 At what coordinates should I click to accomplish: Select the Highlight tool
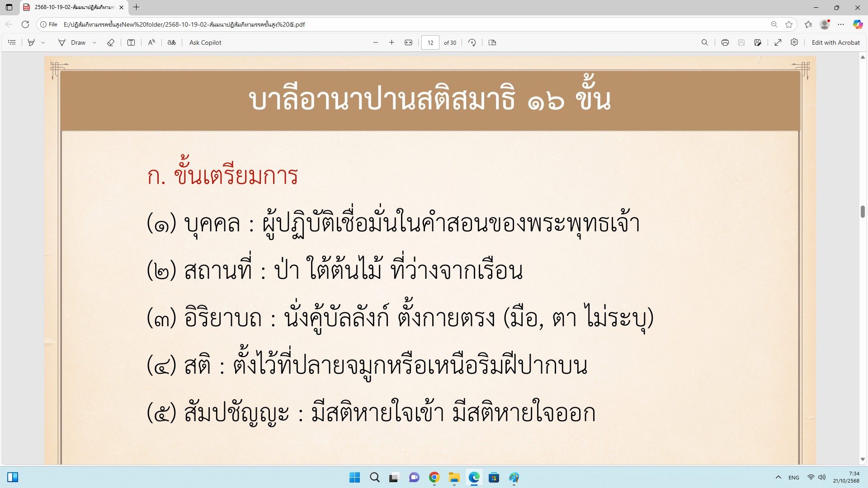(x=31, y=42)
